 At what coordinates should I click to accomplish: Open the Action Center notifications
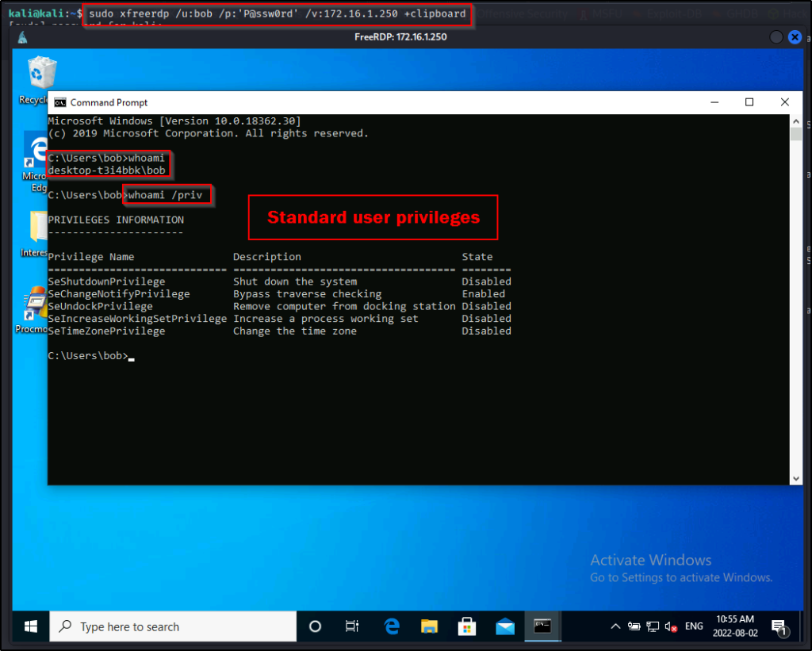click(778, 626)
